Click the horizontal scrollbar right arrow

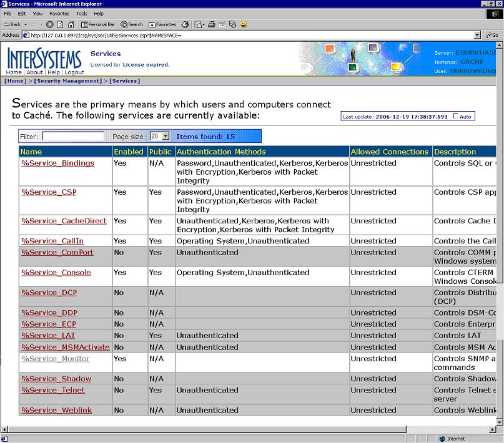tap(493, 429)
